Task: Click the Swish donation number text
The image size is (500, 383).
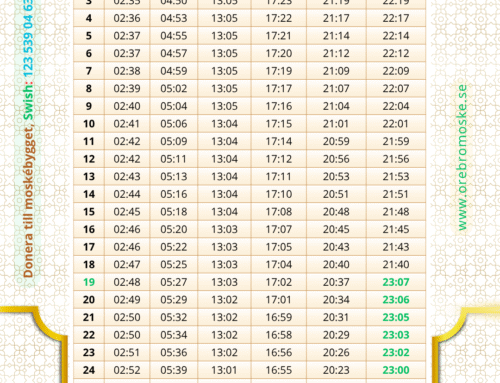Action: (28, 43)
